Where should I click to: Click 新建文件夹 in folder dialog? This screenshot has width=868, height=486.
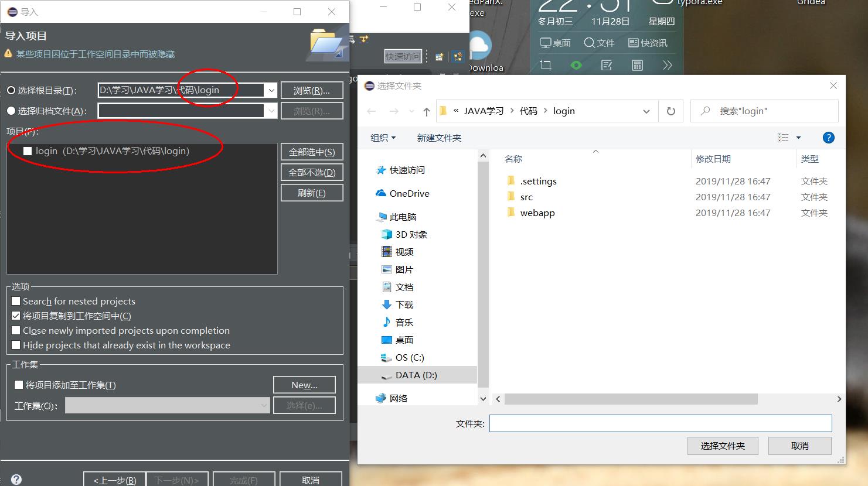(439, 138)
